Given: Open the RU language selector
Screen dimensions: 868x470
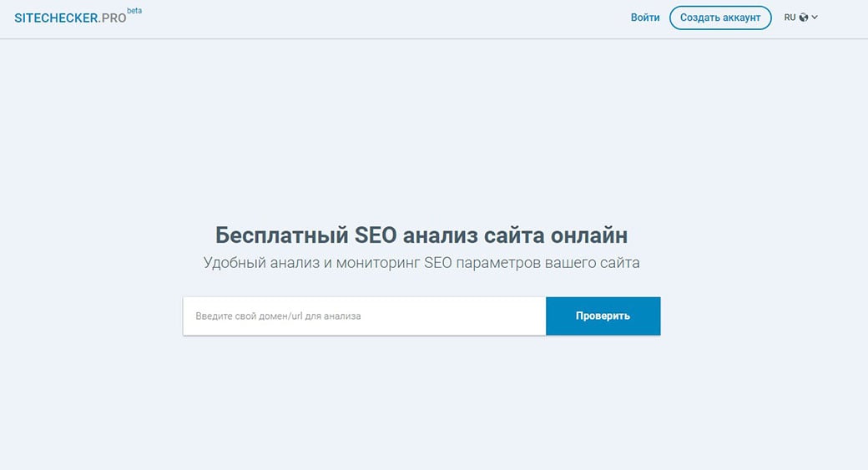Looking at the screenshot, I should click(790, 18).
